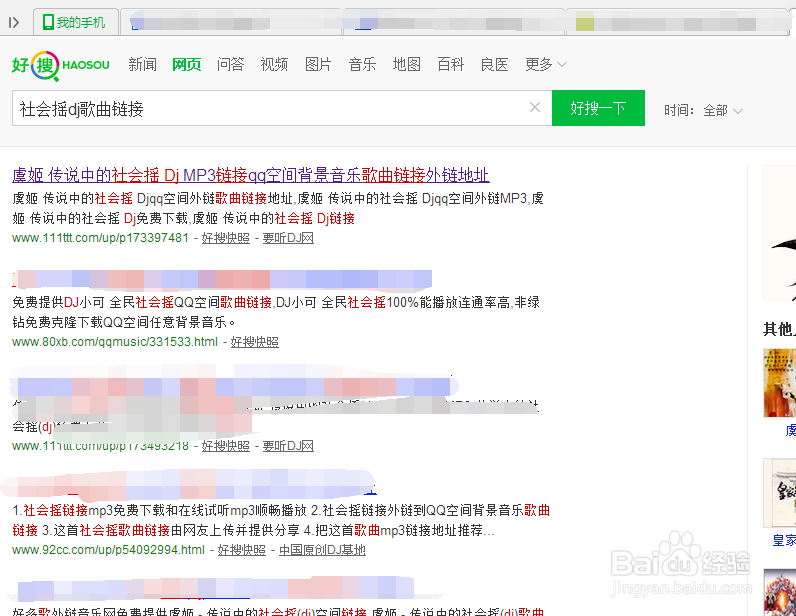Open the 地图 search category
The height and width of the screenshot is (616, 796).
pos(407,64)
